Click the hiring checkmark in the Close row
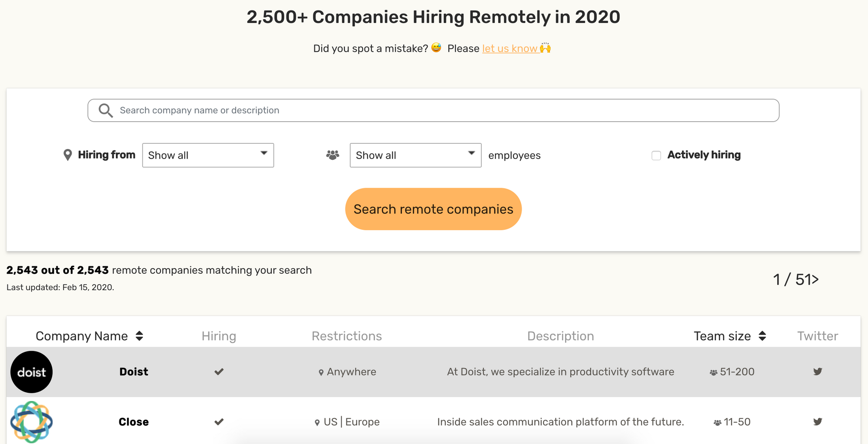Image resolution: width=868 pixels, height=444 pixels. (x=219, y=421)
